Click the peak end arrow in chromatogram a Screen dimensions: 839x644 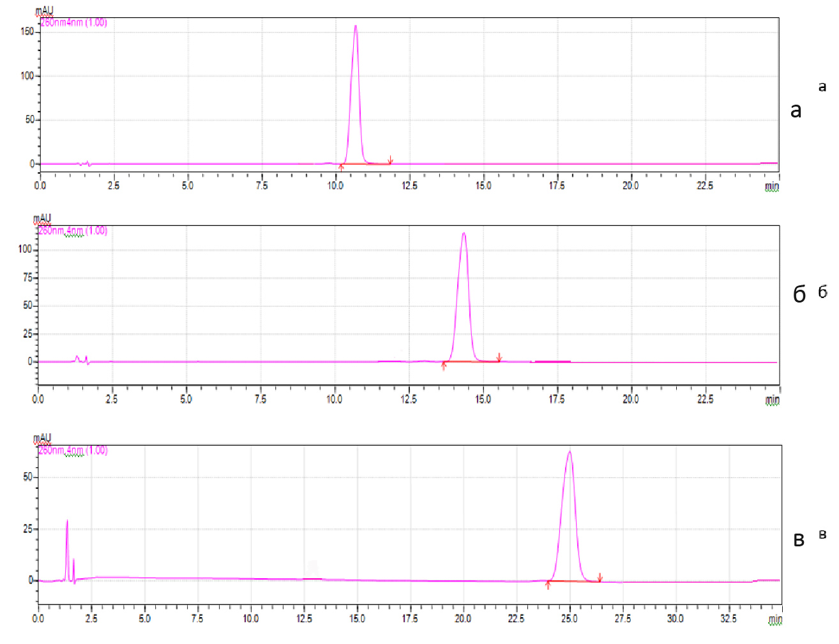point(390,160)
